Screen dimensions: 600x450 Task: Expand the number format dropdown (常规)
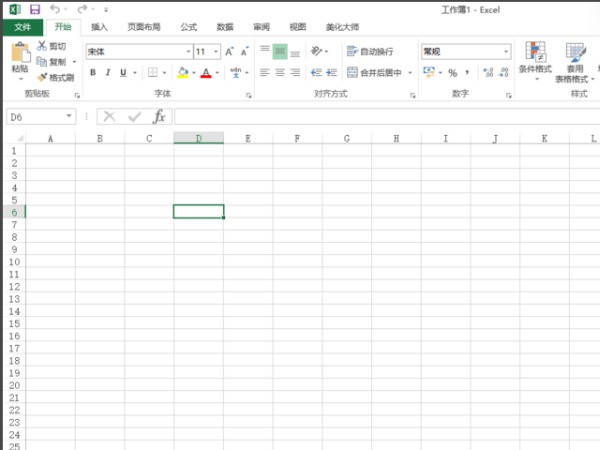click(x=506, y=51)
